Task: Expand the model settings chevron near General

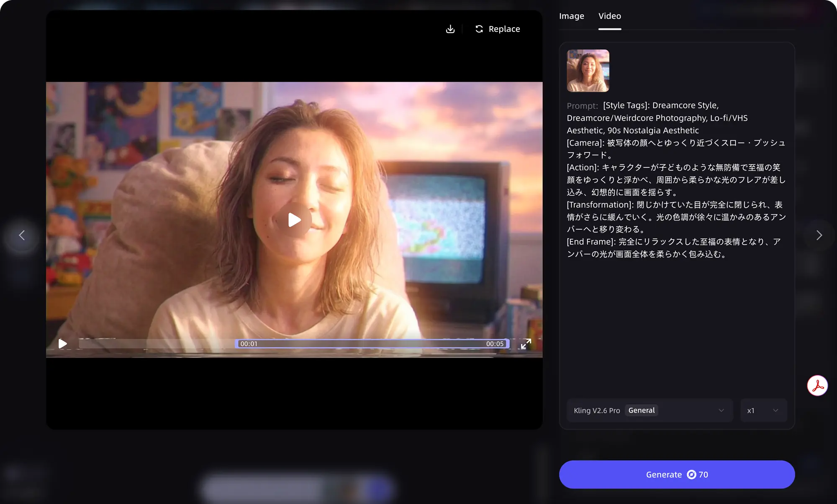Action: 721,410
